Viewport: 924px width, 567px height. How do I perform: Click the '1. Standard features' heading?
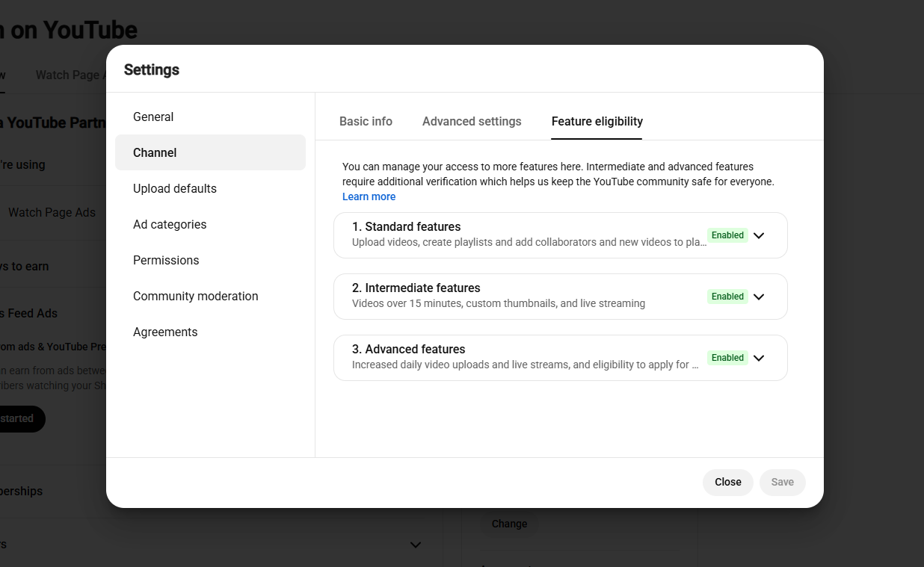point(406,226)
